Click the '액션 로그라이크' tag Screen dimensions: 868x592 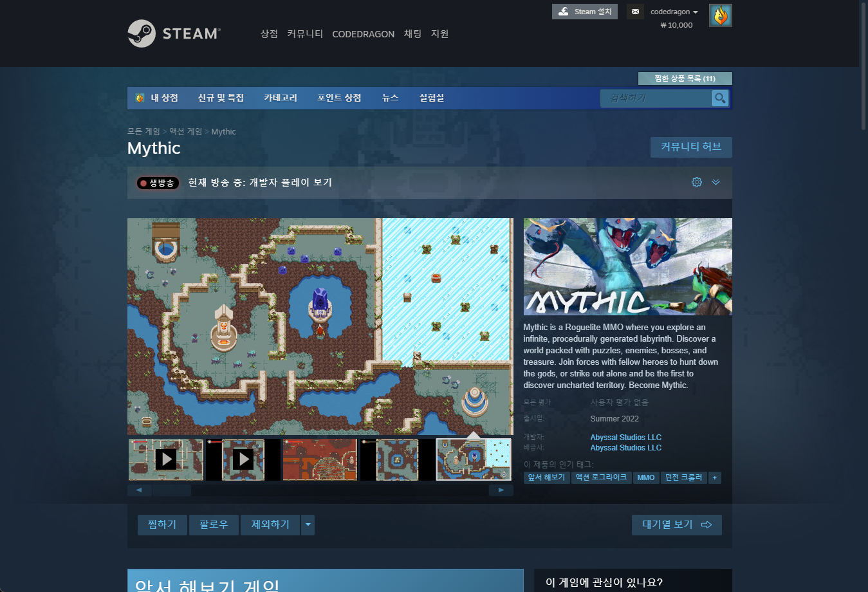(x=601, y=477)
